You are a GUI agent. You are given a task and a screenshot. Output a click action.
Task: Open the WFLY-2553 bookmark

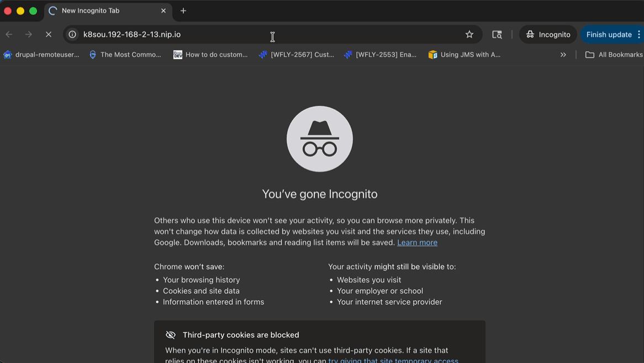click(x=380, y=55)
